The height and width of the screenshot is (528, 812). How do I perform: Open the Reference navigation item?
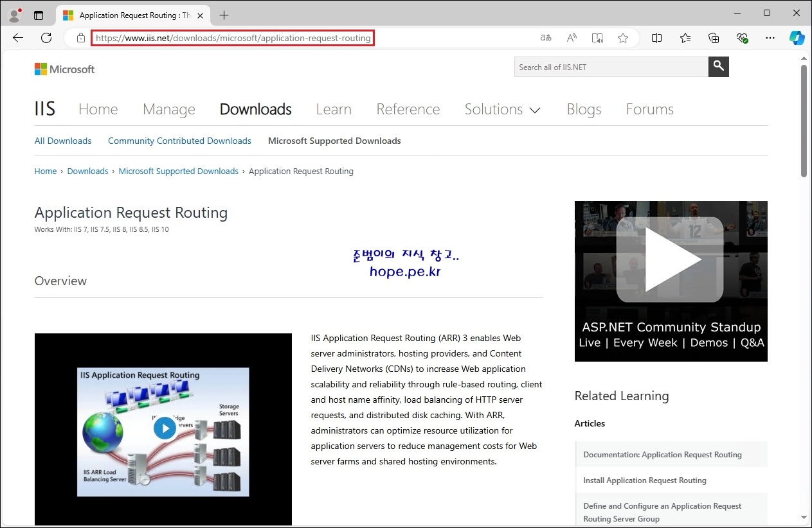pyautogui.click(x=408, y=109)
